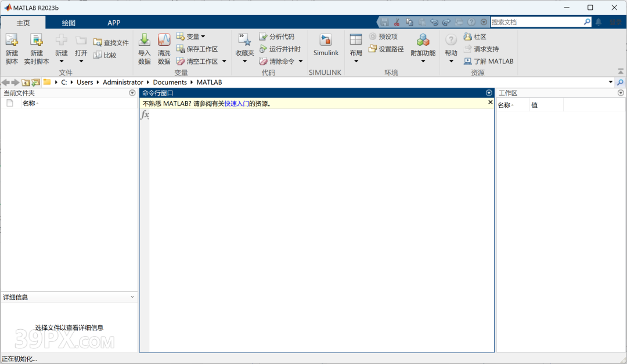Click the 打开 (Open) folder icon
627x364 pixels.
[x=81, y=40]
